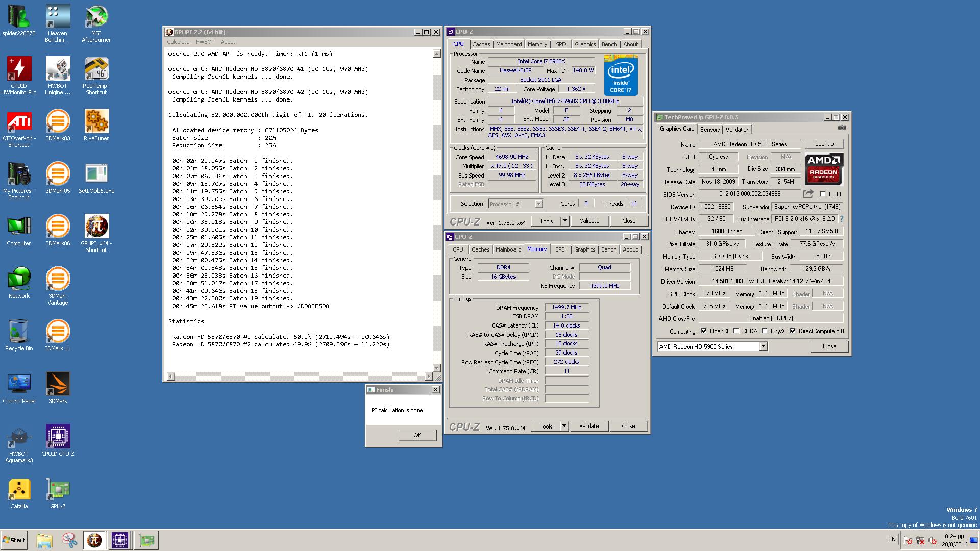The image size is (980, 551).
Task: Select SetLODb6.exe desktop icon
Action: [96, 178]
